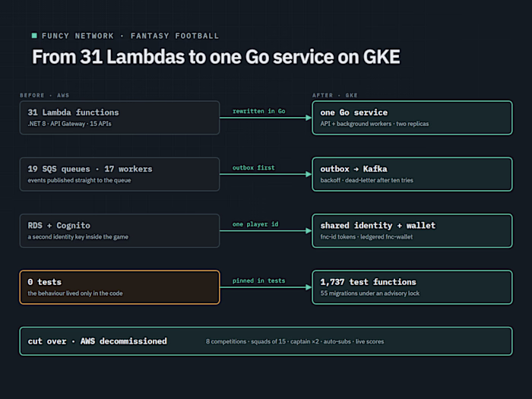
Task: Select the 'RDS + Cognito' heading
Action: click(x=59, y=226)
